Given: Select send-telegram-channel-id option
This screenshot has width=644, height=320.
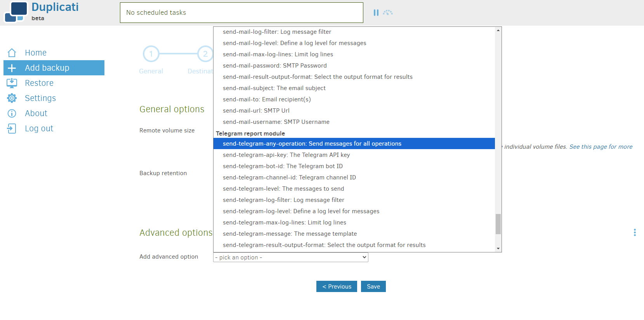Looking at the screenshot, I should 354,177.
